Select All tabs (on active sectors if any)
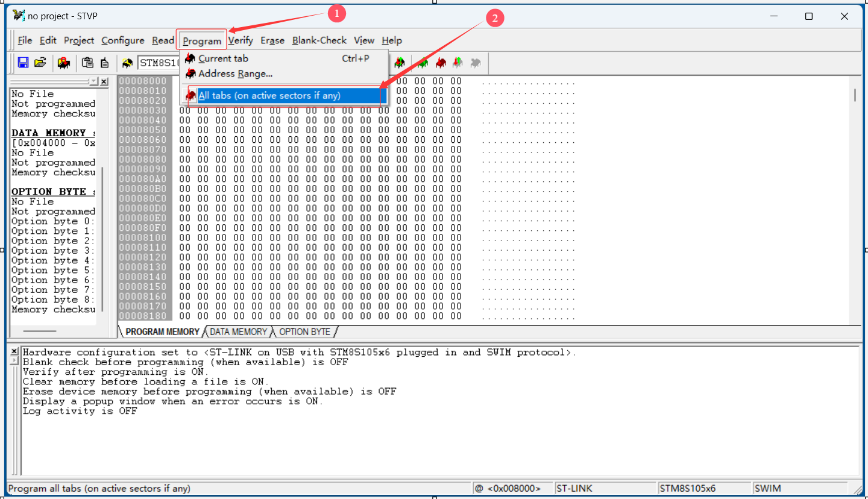The width and height of the screenshot is (868, 499). point(284,95)
